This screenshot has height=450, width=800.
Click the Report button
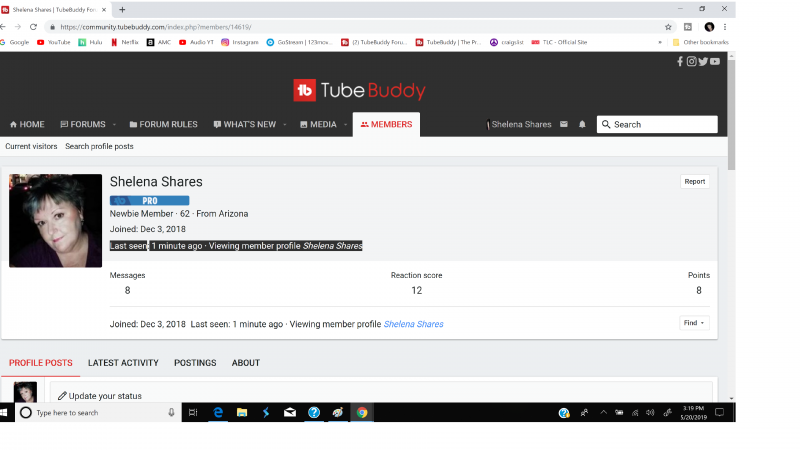[x=694, y=182]
